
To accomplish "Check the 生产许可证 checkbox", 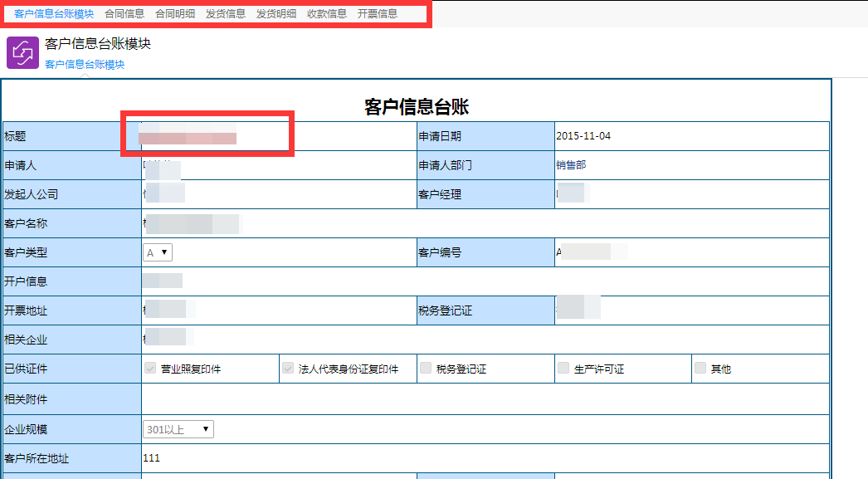I will tap(563, 369).
